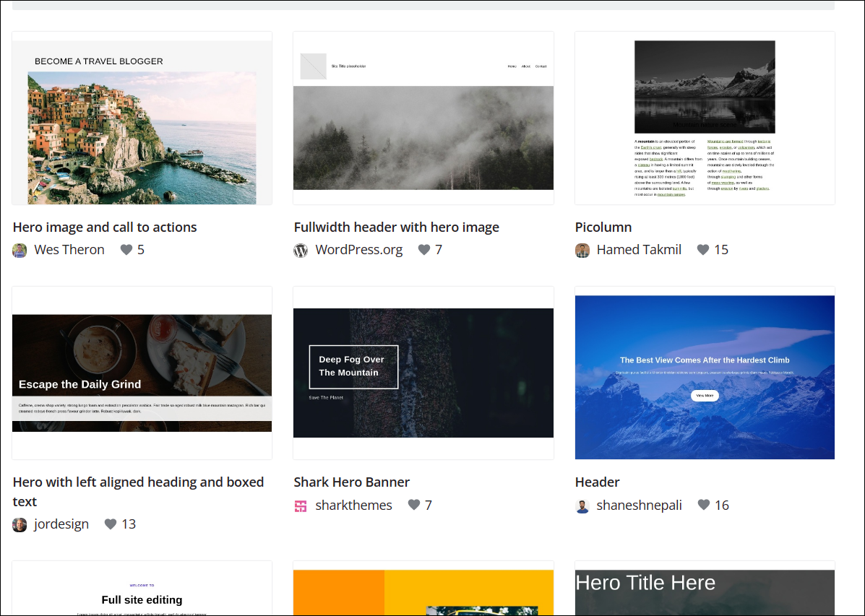Open the Shark Hero Banner preview thumbnail

[423, 373]
